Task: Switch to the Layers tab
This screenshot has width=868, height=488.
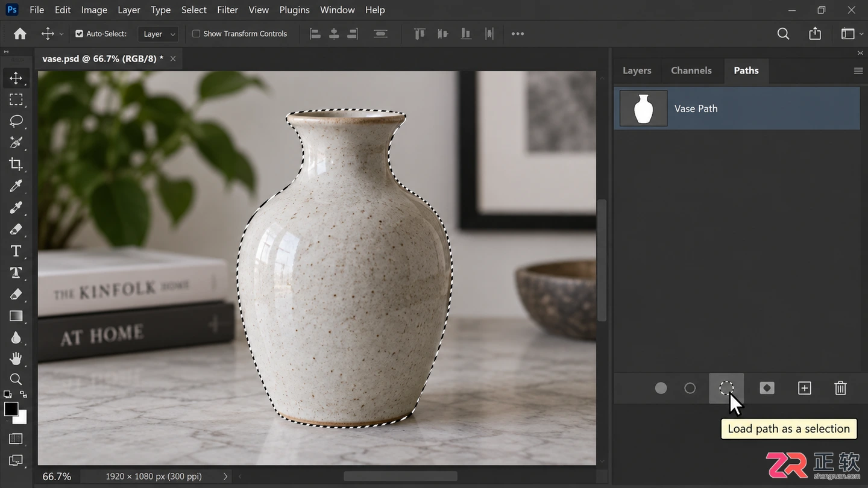Action: (637, 70)
